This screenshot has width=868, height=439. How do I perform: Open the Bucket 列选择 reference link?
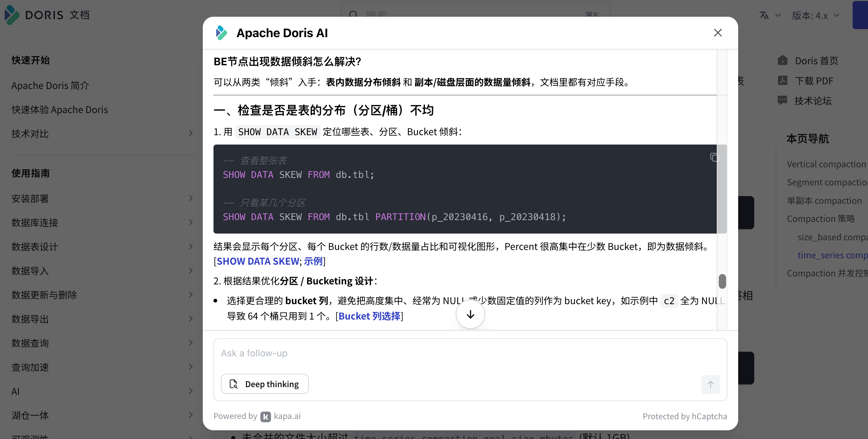click(x=369, y=316)
